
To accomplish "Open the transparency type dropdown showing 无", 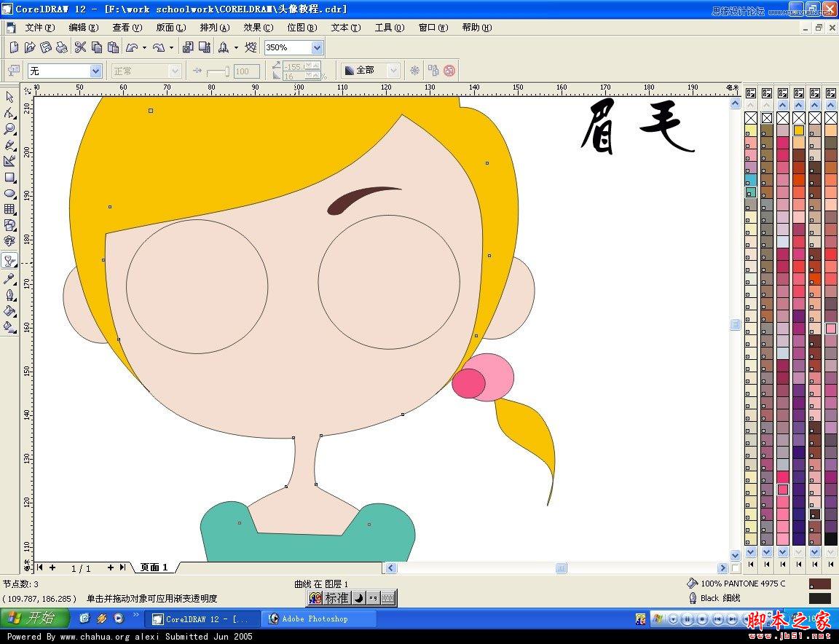I will coord(94,71).
